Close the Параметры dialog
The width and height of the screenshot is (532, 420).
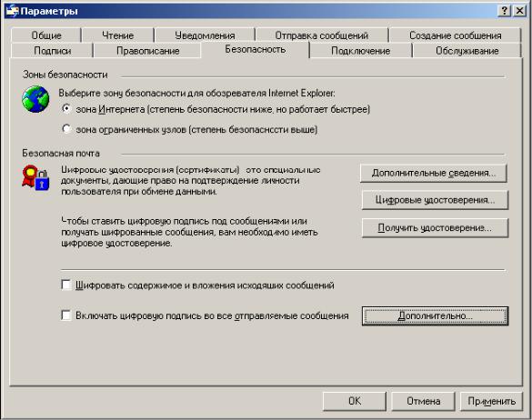click(519, 11)
